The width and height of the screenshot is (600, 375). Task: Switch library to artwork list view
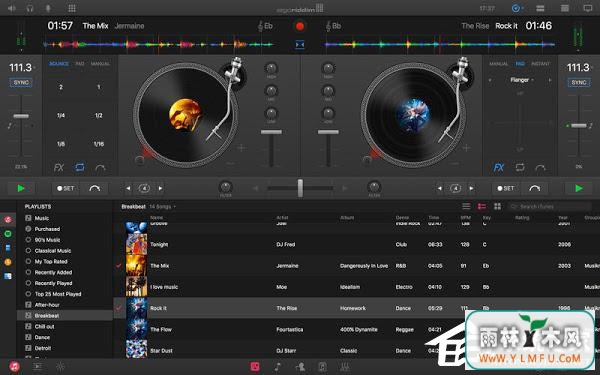[x=482, y=207]
